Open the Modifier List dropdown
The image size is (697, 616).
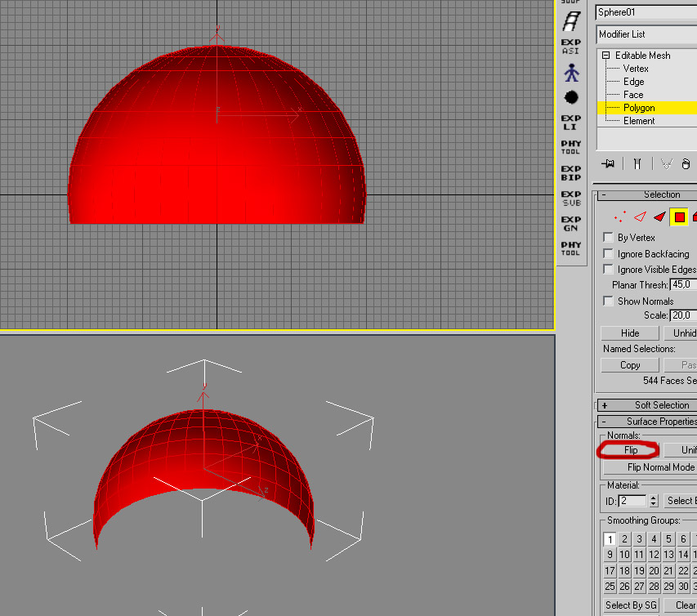pyautogui.click(x=647, y=34)
